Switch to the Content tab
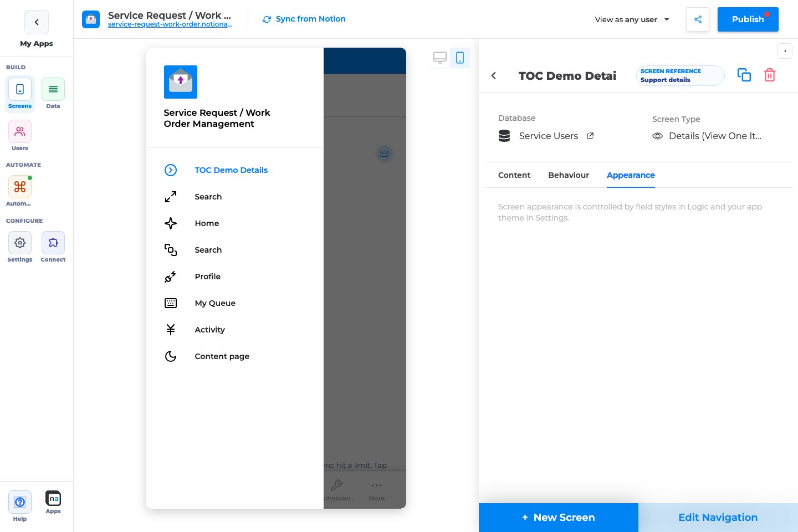The height and width of the screenshot is (532, 798). [514, 175]
